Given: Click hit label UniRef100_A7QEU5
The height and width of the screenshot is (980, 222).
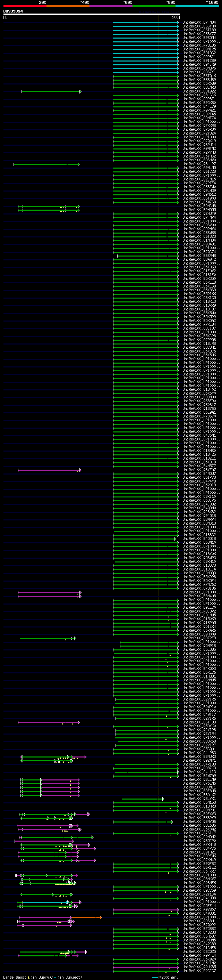Looking at the screenshot, I should [x=199, y=45].
